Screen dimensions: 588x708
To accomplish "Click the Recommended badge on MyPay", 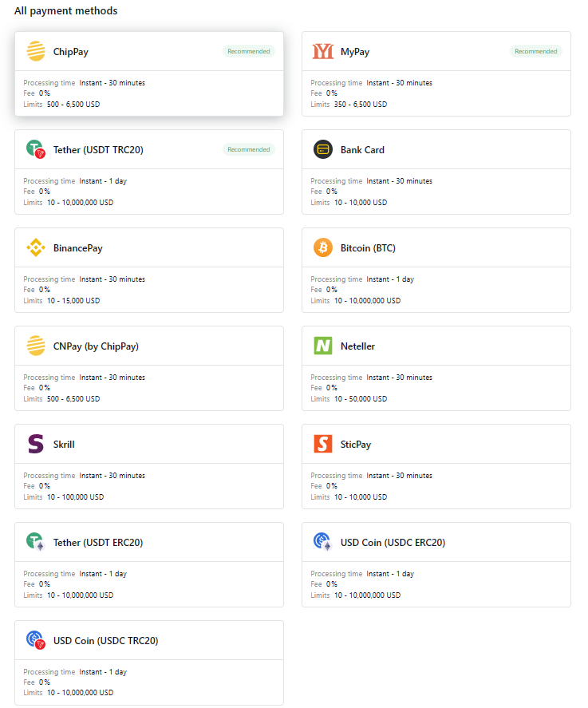I will click(x=535, y=51).
